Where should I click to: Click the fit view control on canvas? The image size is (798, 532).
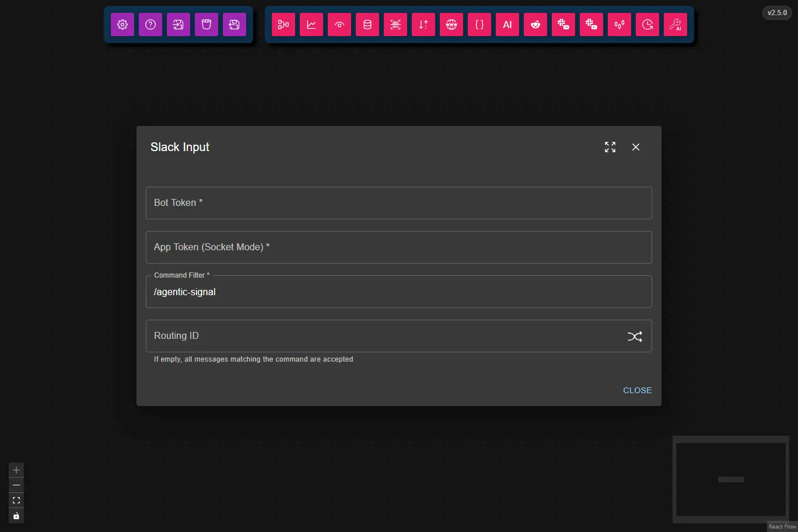16,501
